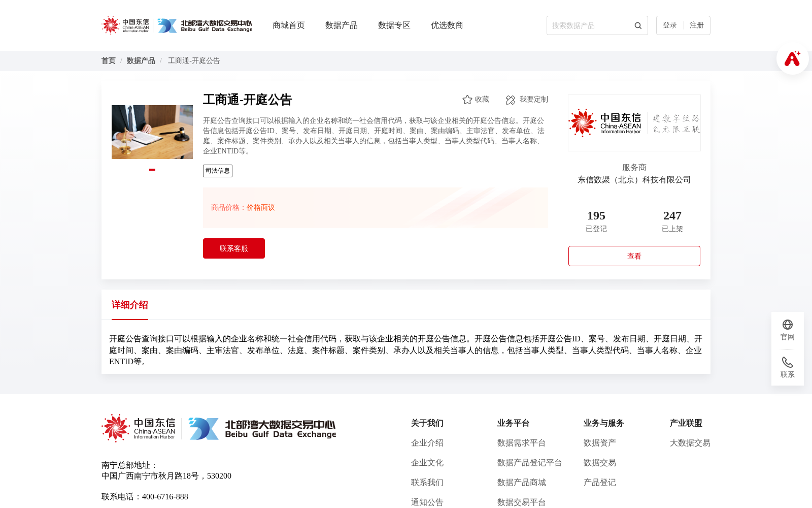Open footer link 数据交易
Viewport: 812px width, 508px height.
600,463
